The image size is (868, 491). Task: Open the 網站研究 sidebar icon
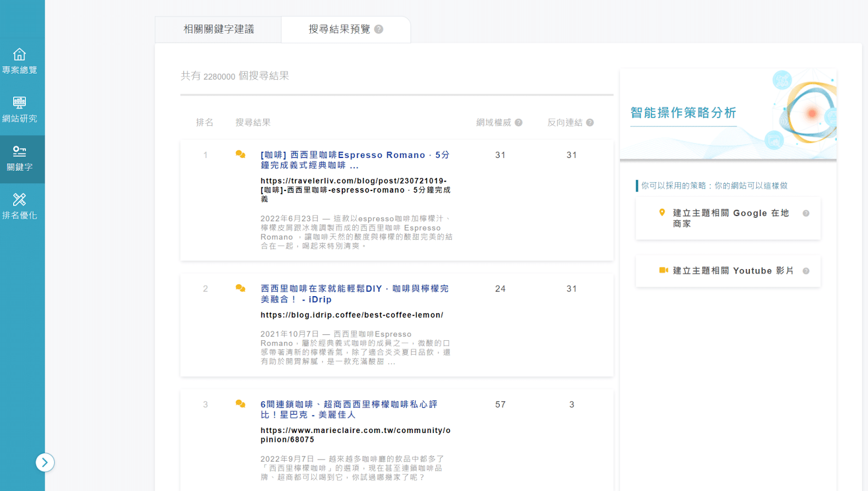tap(20, 103)
